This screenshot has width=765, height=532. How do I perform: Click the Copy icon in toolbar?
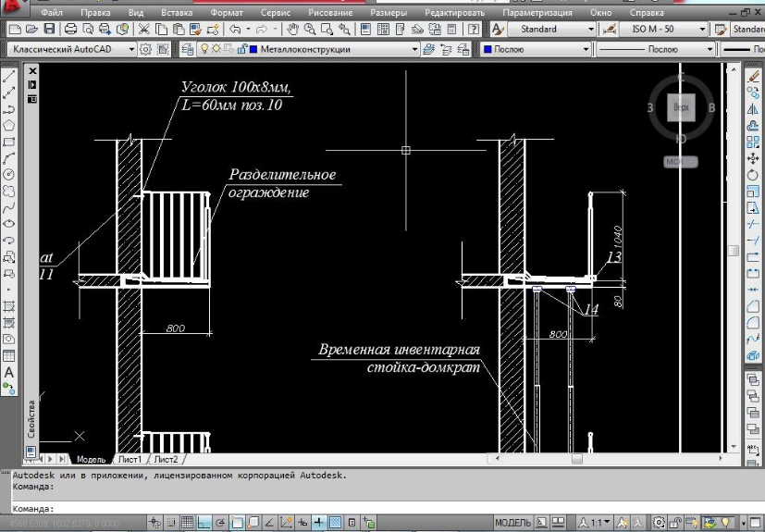coord(161,30)
